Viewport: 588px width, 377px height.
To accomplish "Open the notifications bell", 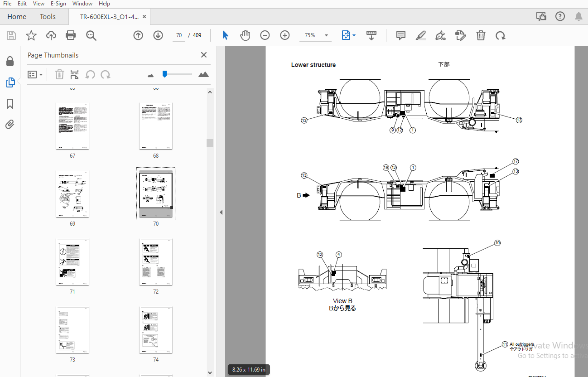I will pyautogui.click(x=579, y=17).
